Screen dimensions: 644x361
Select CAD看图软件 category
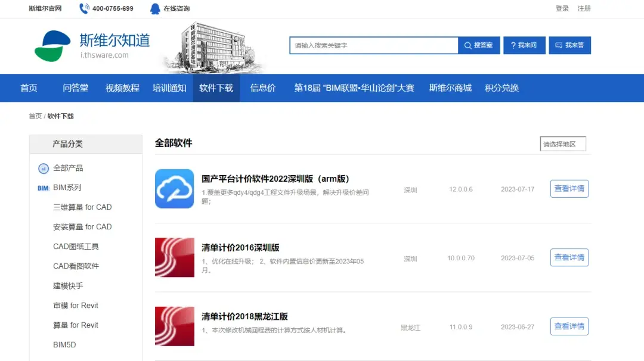(x=76, y=266)
